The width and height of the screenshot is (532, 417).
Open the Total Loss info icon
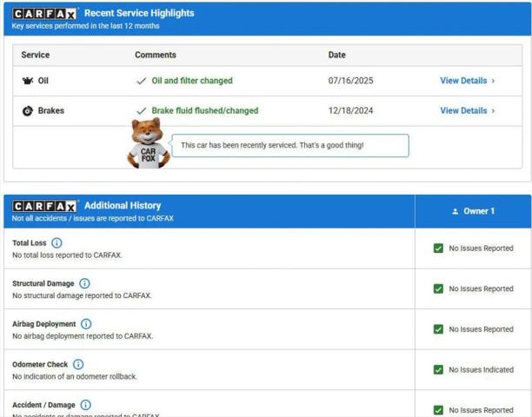pyautogui.click(x=57, y=242)
